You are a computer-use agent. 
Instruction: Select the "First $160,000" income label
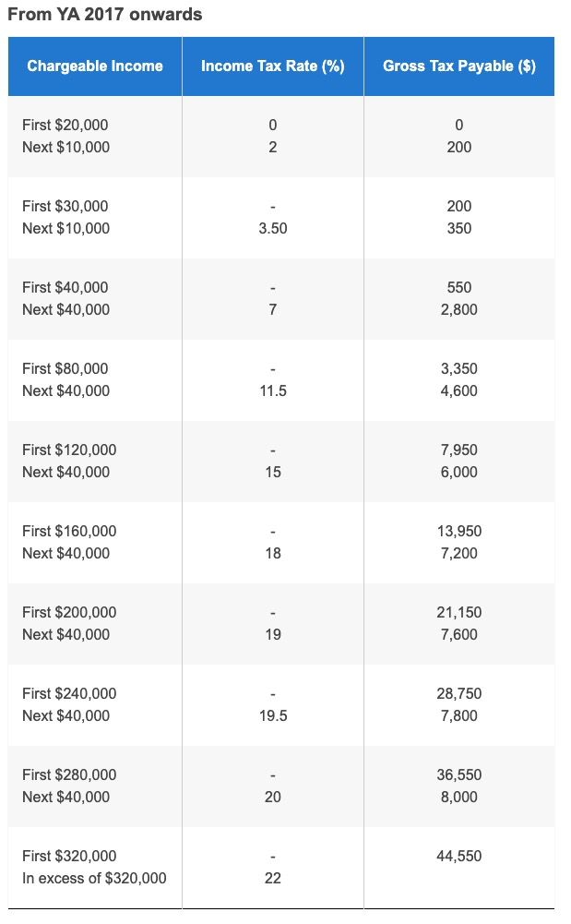coord(69,531)
